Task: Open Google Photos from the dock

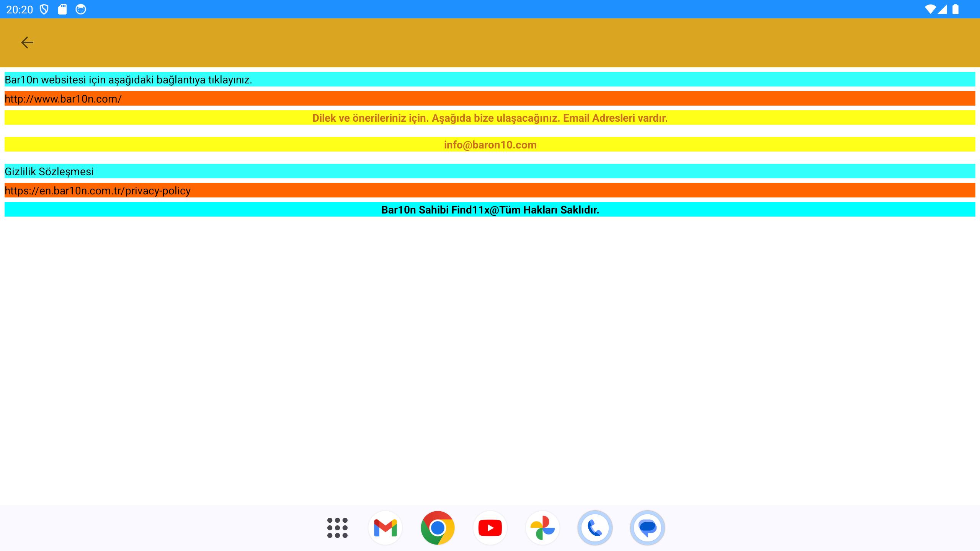Action: (x=542, y=528)
